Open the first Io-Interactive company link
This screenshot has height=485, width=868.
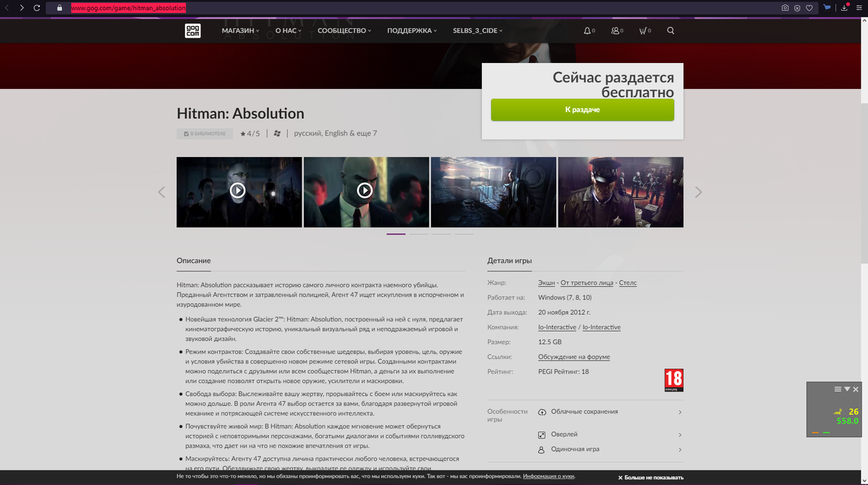(557, 327)
